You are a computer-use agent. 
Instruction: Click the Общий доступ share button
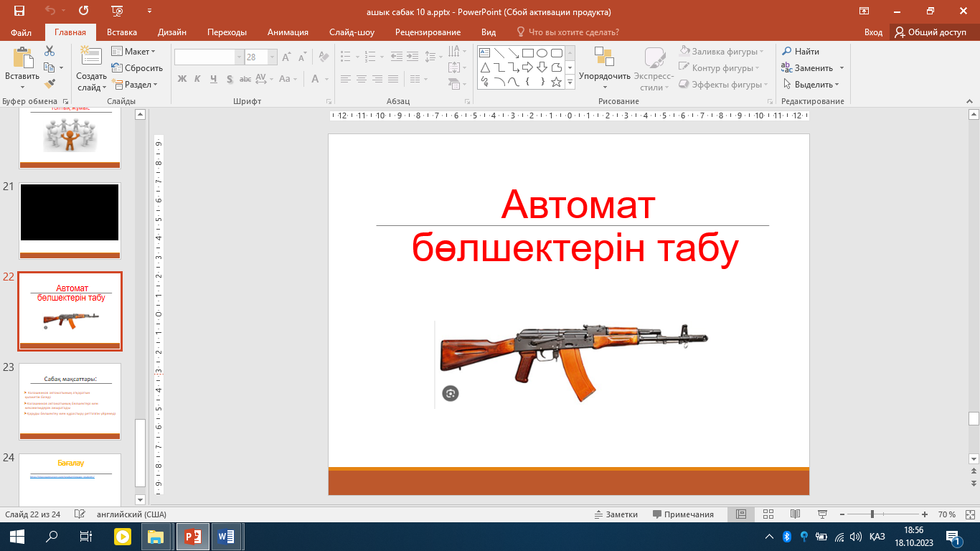(930, 32)
